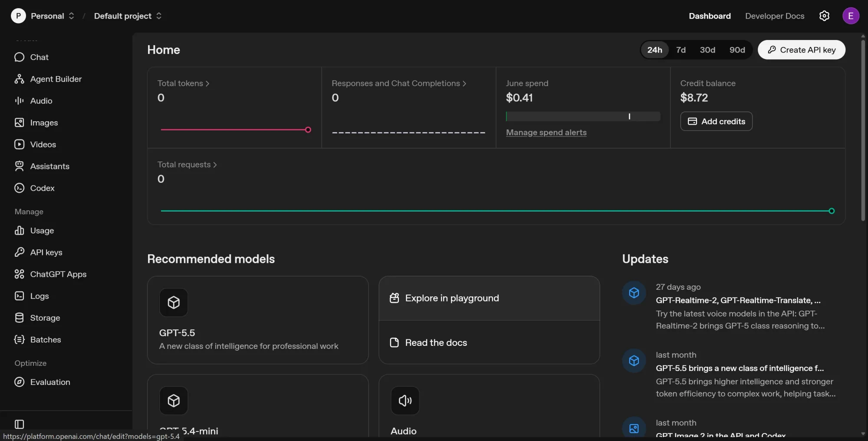Open the Storage database icon
Screen dimensions: 868x441
(19, 318)
